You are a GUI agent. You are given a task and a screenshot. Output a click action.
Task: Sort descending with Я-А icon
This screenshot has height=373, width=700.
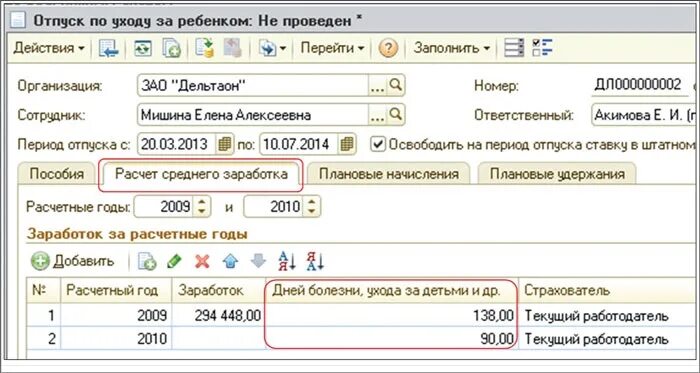(315, 261)
